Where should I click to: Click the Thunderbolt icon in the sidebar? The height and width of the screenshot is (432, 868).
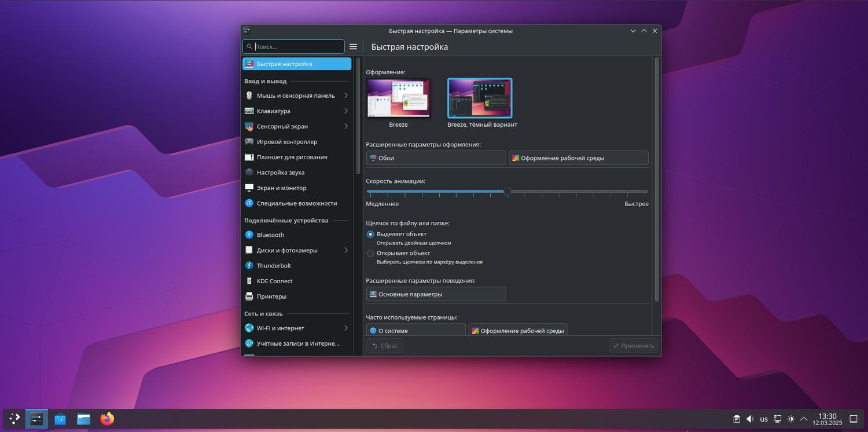(x=249, y=265)
